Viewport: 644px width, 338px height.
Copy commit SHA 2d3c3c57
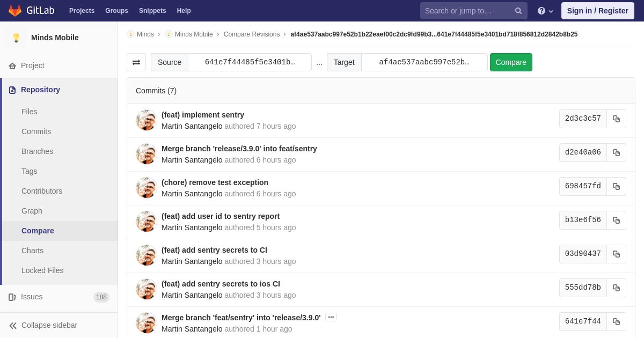[x=616, y=119]
